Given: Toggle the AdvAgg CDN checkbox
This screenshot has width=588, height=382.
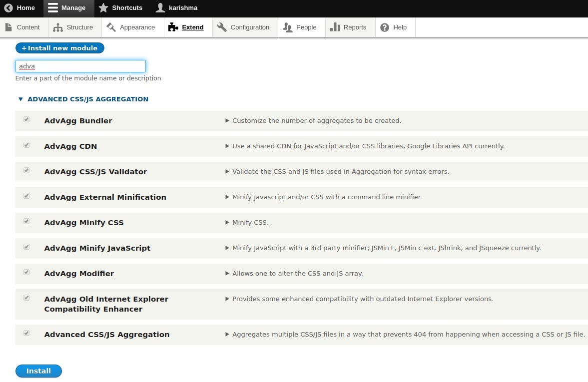Looking at the screenshot, I should click(26, 145).
